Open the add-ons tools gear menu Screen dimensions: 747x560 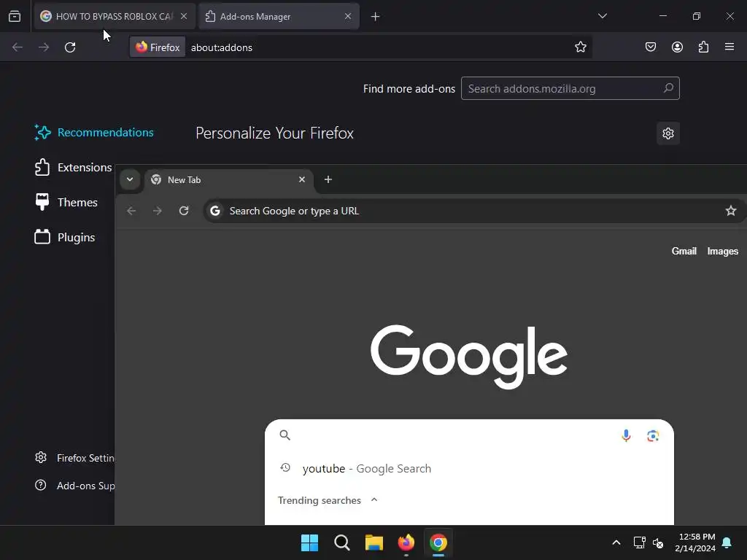[x=668, y=133]
